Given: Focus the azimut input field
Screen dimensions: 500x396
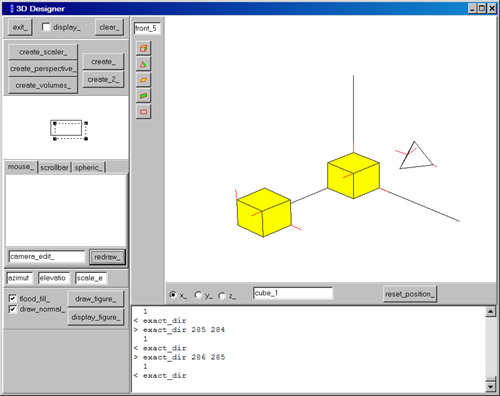Looking at the screenshot, I should (20, 278).
